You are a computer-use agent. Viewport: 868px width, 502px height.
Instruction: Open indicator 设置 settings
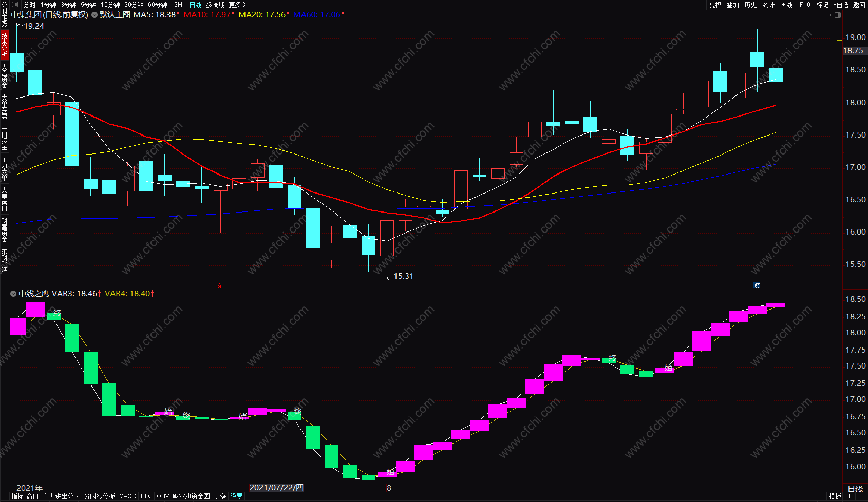pyautogui.click(x=237, y=496)
